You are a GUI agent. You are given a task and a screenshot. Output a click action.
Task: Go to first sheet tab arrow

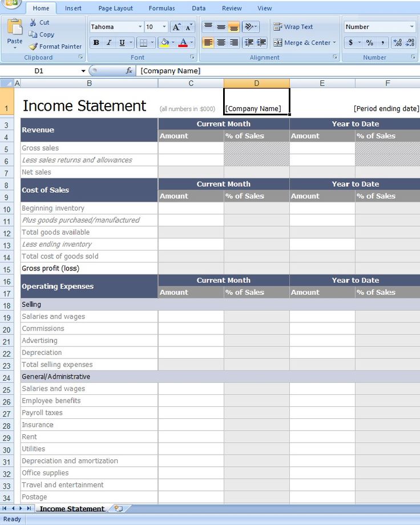click(x=5, y=508)
